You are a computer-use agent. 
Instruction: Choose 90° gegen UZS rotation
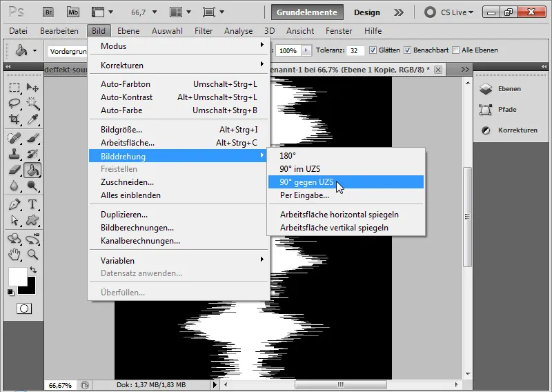click(346, 182)
